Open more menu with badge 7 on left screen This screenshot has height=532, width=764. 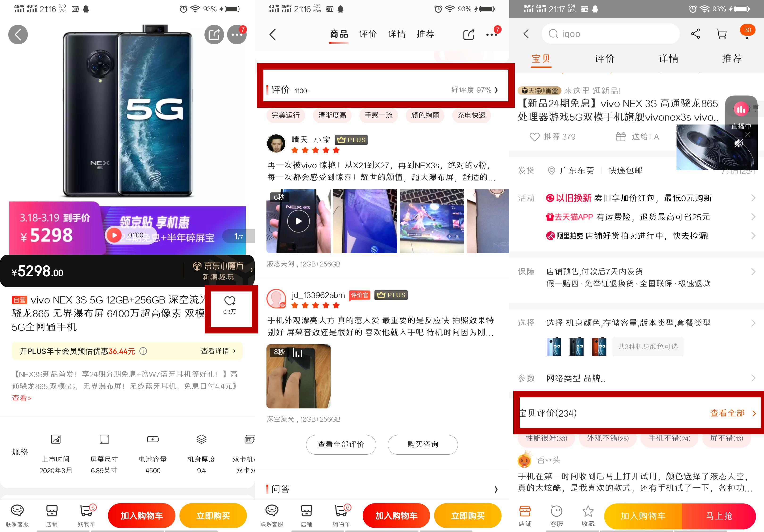point(237,34)
